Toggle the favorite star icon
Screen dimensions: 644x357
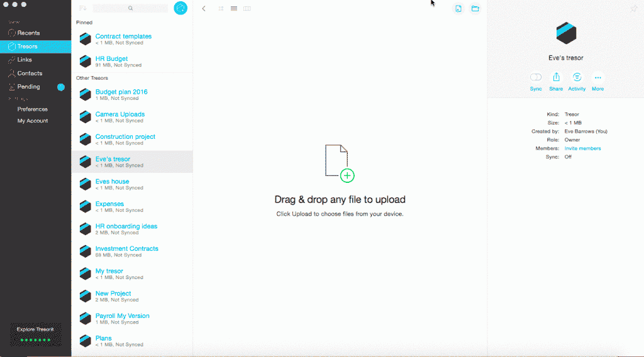pyautogui.click(x=634, y=8)
